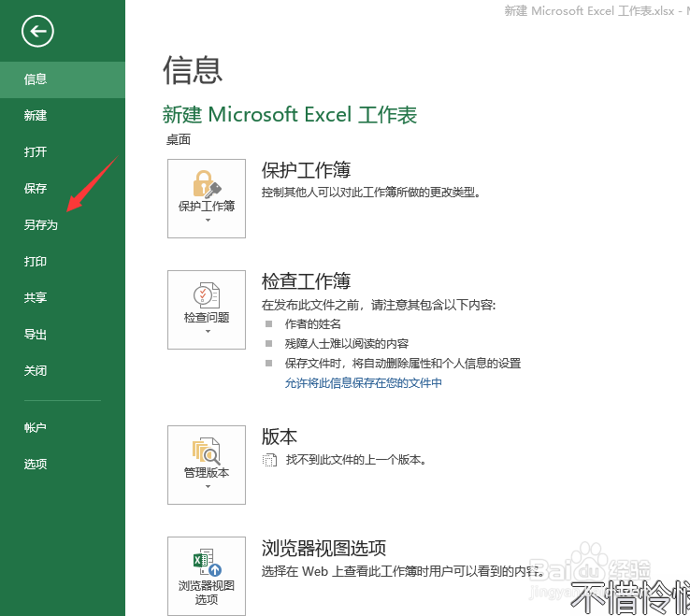Click the 浏览器视图选项 Excel icon
The image size is (690, 616).
pyautogui.click(x=207, y=563)
